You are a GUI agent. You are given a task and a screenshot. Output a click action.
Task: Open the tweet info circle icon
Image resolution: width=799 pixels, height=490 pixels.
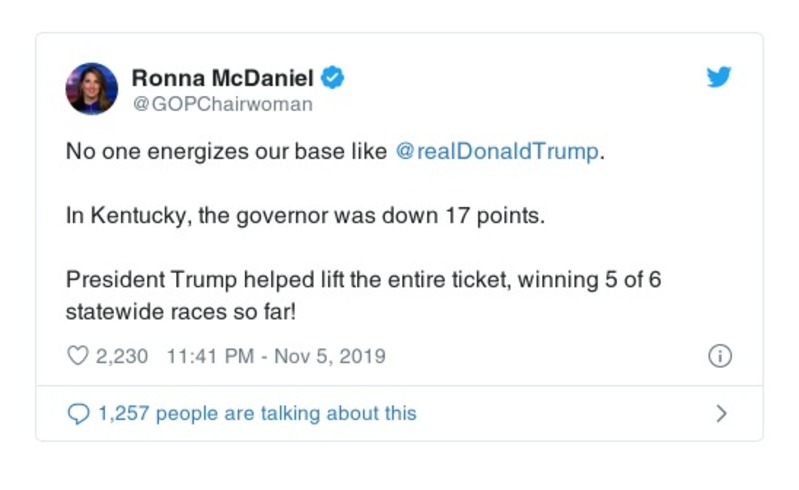[x=719, y=356]
